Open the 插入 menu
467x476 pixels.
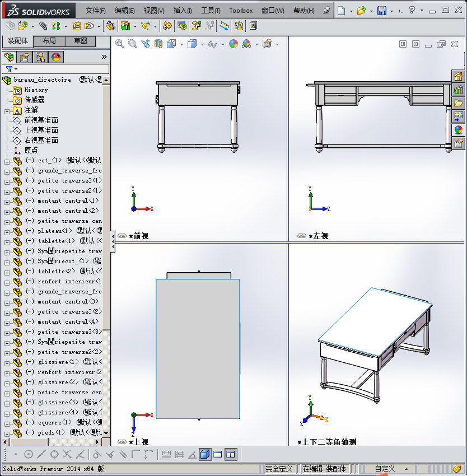[182, 10]
